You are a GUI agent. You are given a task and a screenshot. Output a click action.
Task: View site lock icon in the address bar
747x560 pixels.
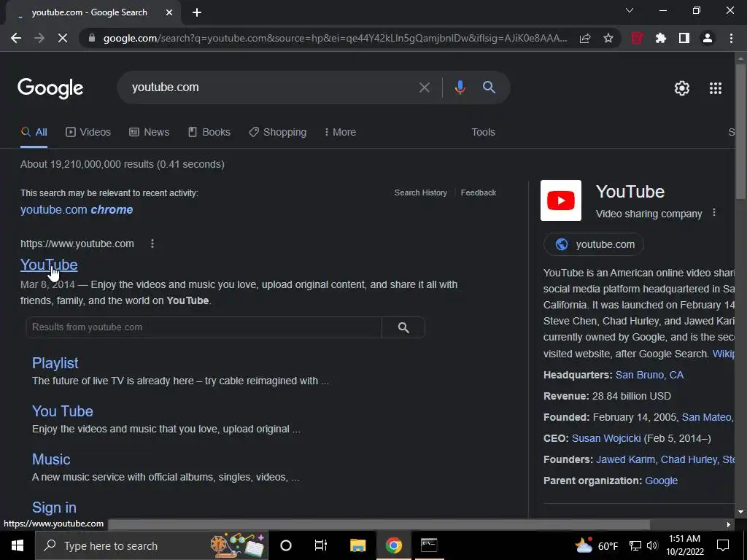(x=92, y=38)
